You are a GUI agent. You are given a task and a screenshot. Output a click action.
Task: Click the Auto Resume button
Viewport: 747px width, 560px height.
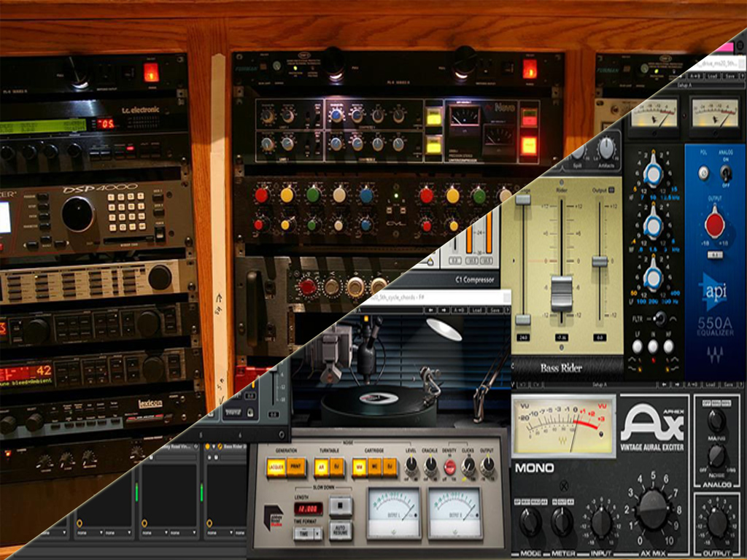point(340,529)
